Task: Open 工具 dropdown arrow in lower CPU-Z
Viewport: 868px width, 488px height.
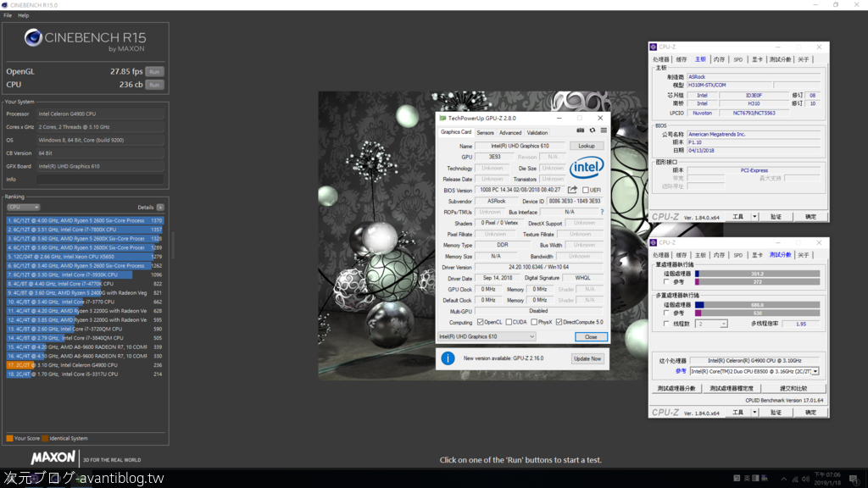Action: [x=754, y=413]
